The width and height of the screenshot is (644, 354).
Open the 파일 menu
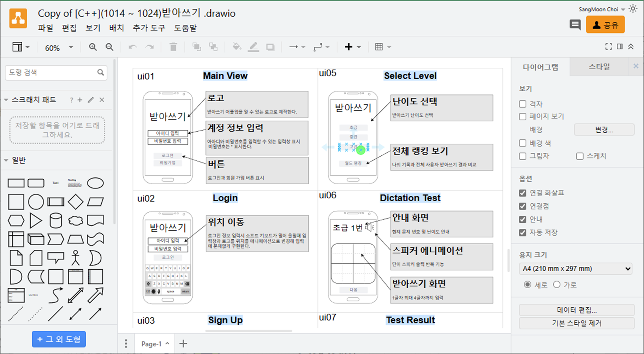pyautogui.click(x=46, y=28)
